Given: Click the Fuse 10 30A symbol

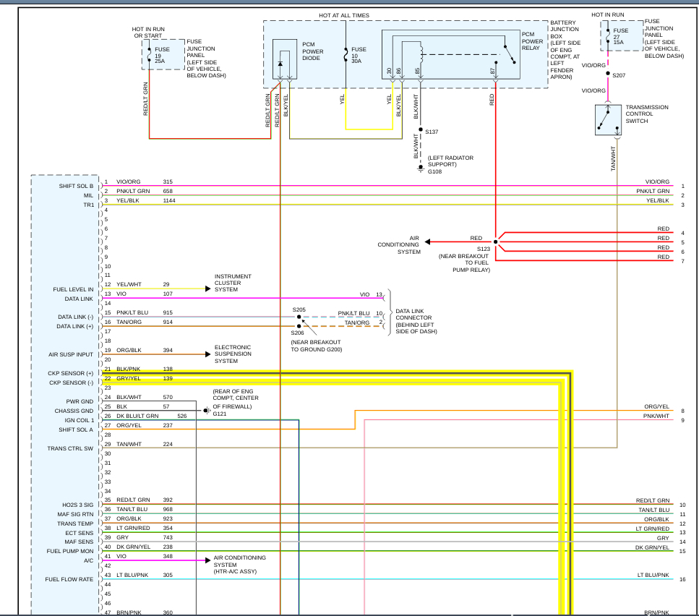Looking at the screenshot, I should tap(346, 54).
